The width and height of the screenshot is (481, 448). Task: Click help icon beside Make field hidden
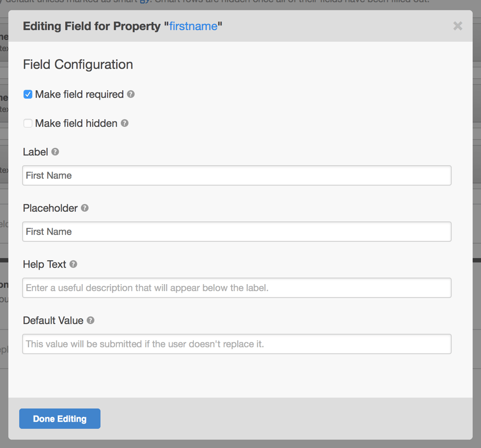(x=124, y=123)
